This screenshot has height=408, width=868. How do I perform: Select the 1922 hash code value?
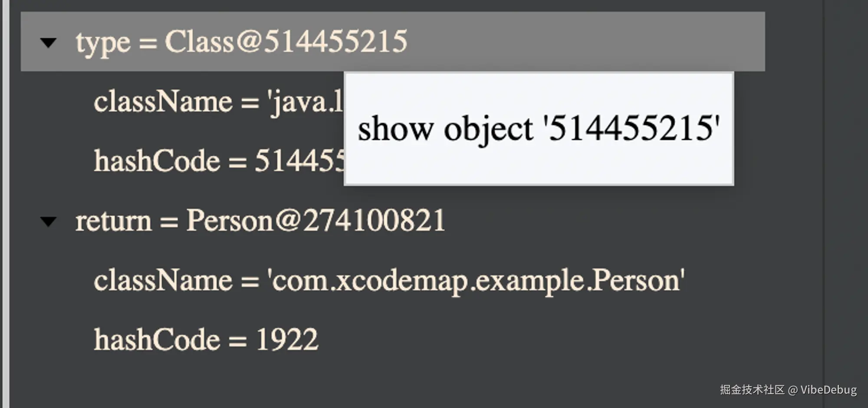pyautogui.click(x=287, y=340)
